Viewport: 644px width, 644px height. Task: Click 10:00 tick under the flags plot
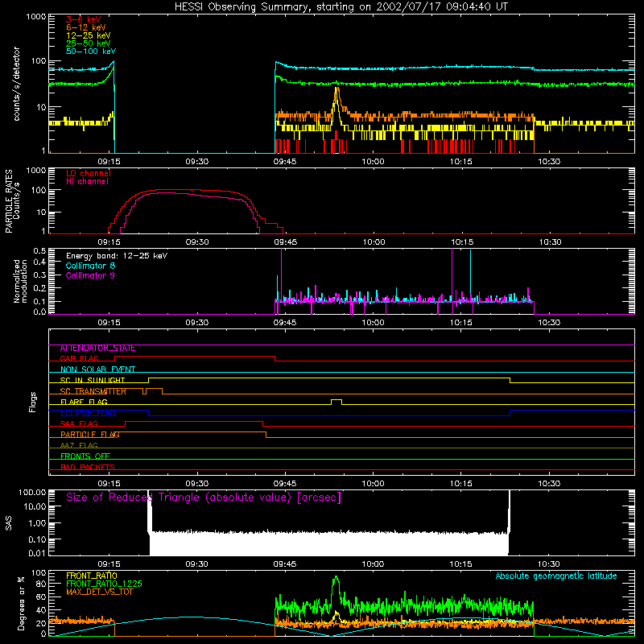click(x=373, y=484)
